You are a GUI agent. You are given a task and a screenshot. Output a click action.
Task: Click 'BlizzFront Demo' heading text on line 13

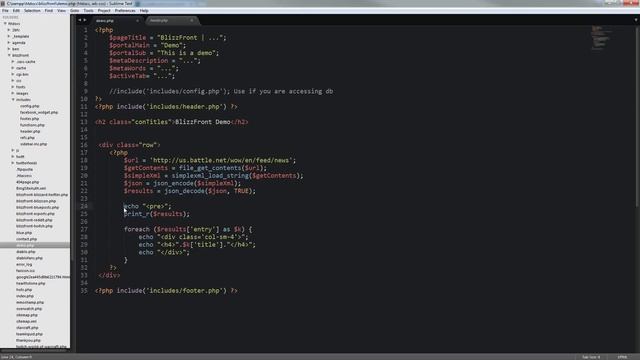[202, 122]
